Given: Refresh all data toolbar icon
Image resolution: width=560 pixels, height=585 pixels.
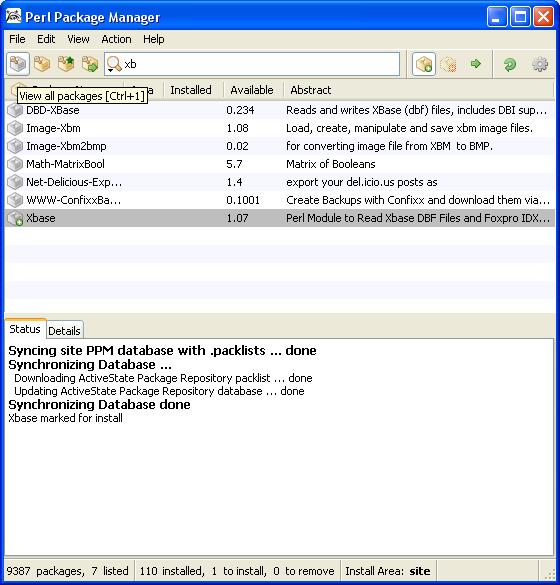Looking at the screenshot, I should [x=510, y=64].
